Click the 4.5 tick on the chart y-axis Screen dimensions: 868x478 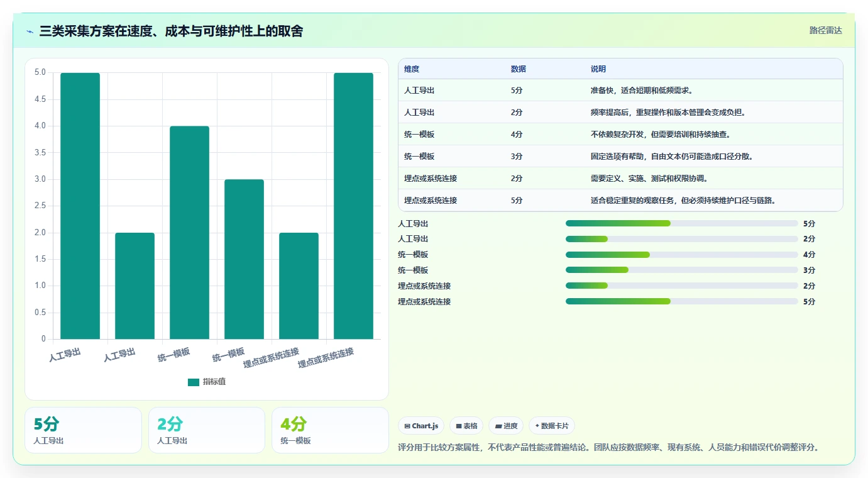pos(40,99)
